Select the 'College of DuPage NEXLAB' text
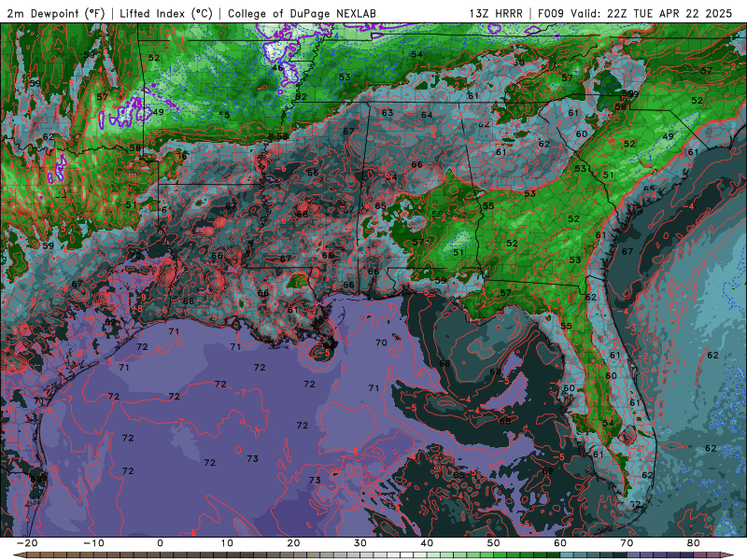747x560 pixels. (302, 13)
